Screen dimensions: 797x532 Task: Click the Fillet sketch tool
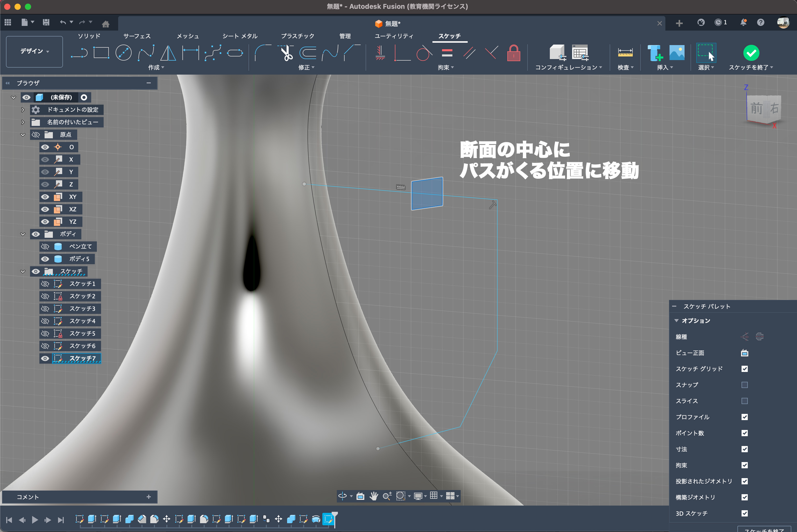262,53
